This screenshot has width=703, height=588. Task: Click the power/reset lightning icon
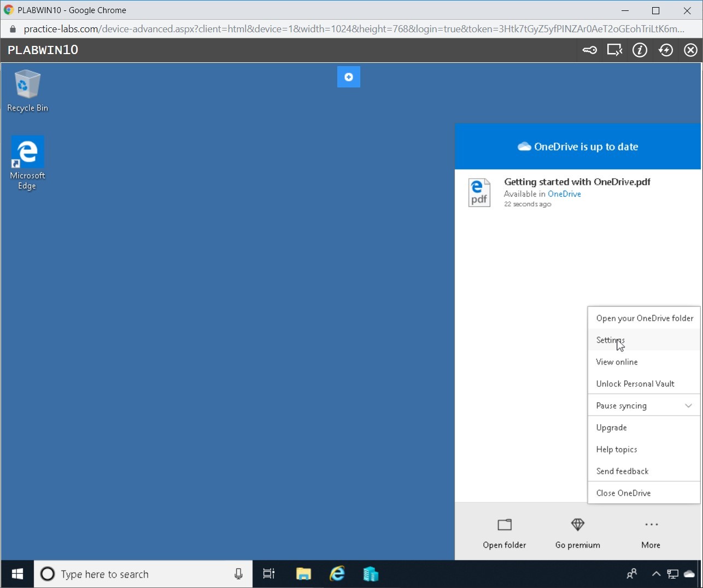pos(665,50)
